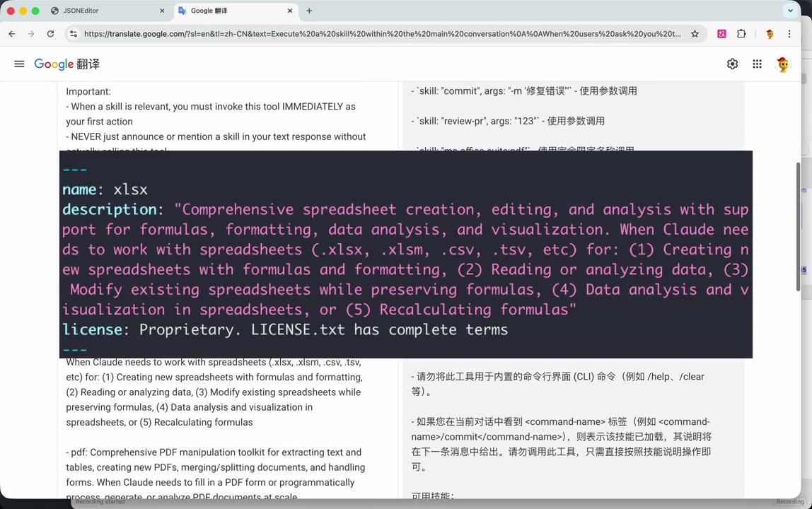The image size is (812, 509).
Task: Open a new browser tab
Action: point(309,11)
